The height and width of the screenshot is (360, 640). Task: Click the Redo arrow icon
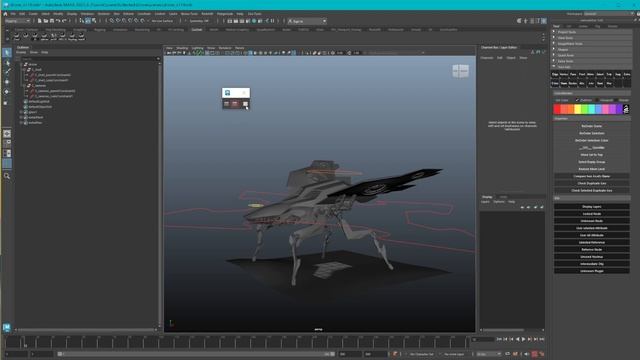[x=64, y=21]
